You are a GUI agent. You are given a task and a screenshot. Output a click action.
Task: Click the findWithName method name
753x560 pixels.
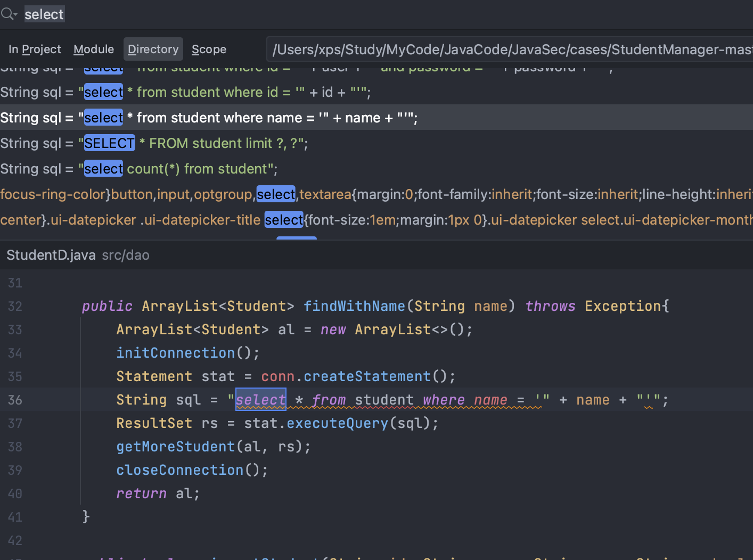[354, 306]
